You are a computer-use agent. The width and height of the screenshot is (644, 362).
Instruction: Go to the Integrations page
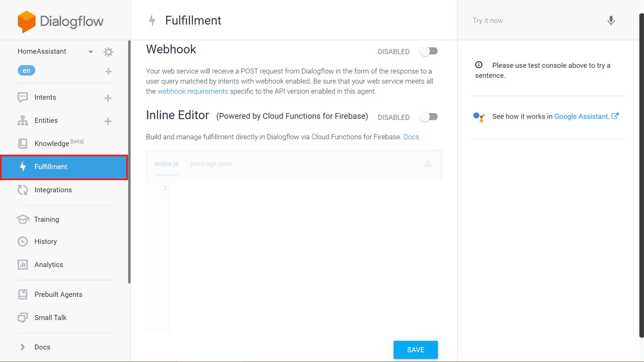point(53,190)
